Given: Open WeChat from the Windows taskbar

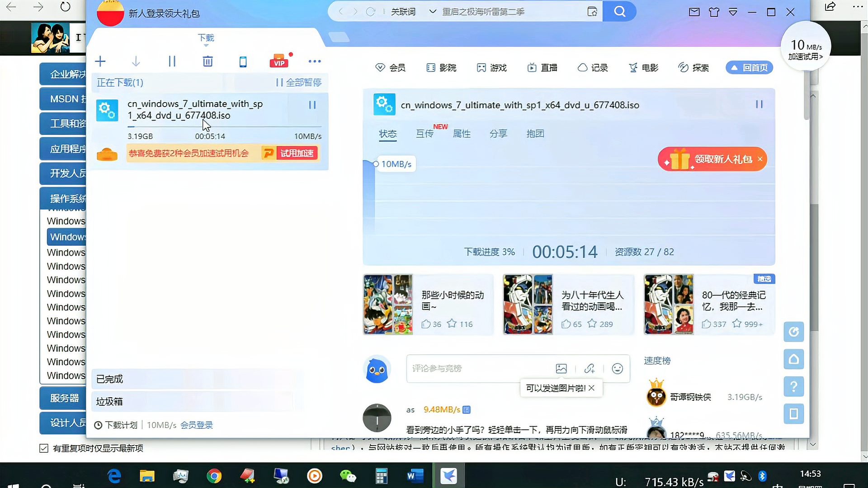Looking at the screenshot, I should point(348,476).
